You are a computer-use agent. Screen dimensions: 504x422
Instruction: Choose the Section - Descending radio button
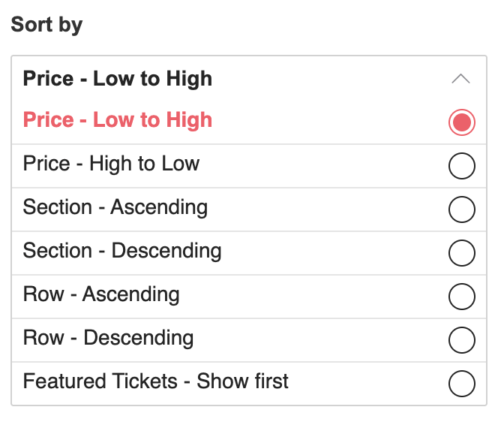461,253
